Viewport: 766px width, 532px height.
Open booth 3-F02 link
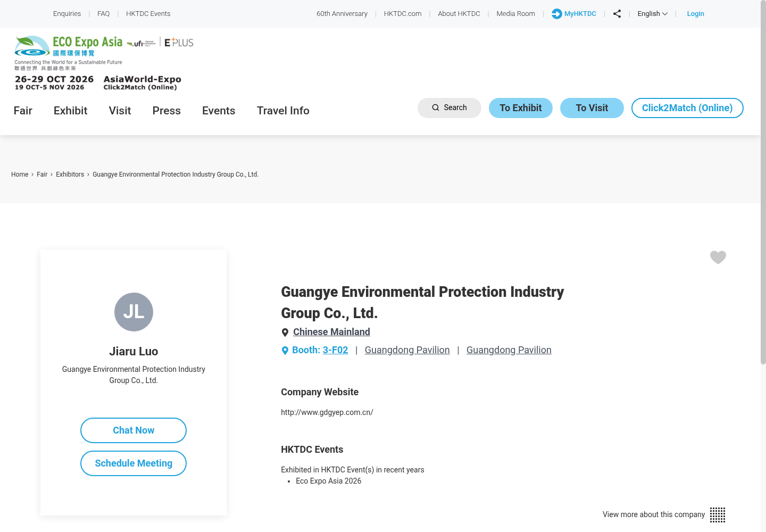pos(335,350)
